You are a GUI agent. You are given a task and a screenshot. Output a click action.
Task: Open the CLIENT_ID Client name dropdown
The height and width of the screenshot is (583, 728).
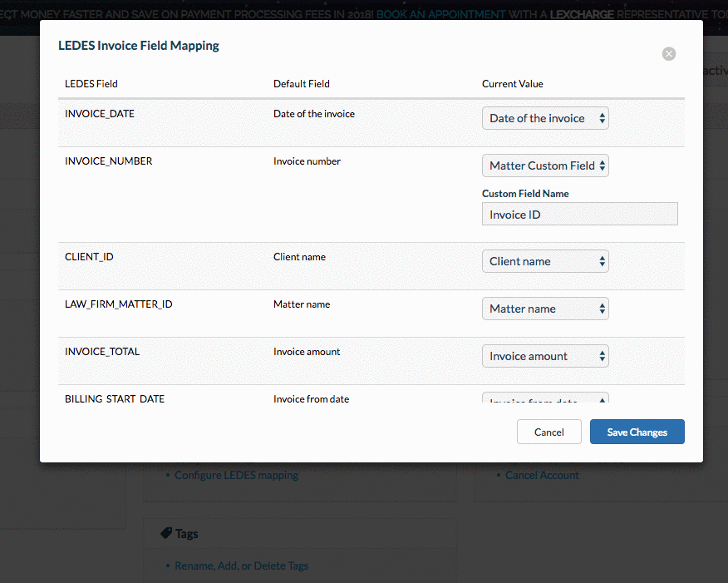[x=544, y=260]
